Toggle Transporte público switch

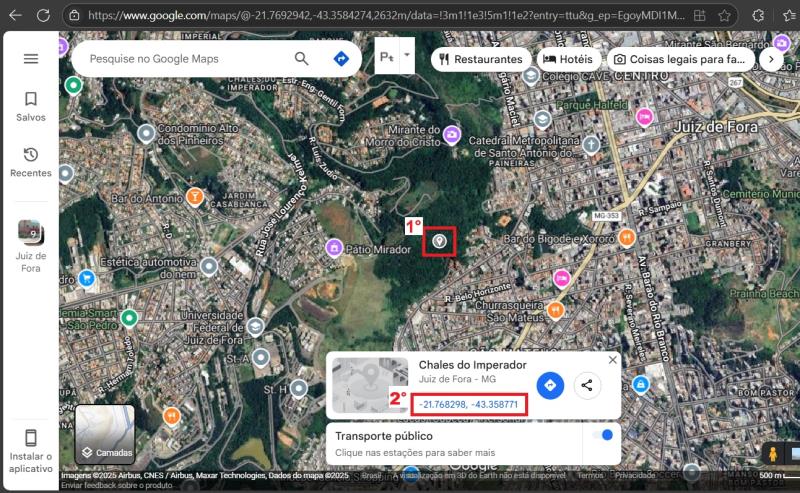(603, 435)
